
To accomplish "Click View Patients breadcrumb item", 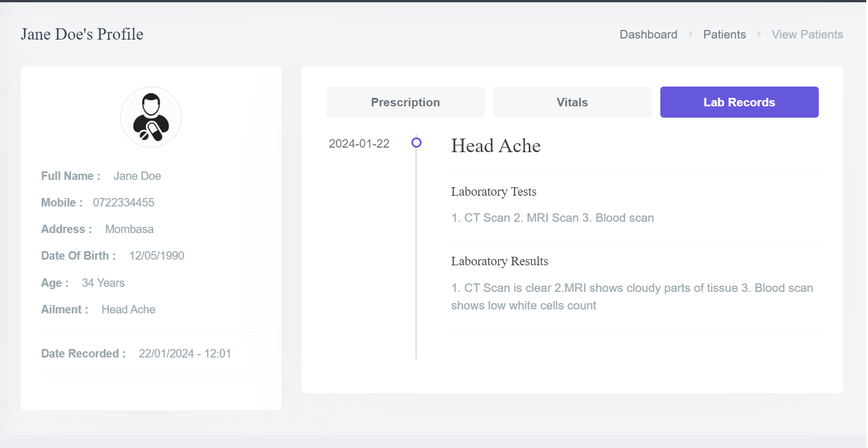I will [807, 35].
